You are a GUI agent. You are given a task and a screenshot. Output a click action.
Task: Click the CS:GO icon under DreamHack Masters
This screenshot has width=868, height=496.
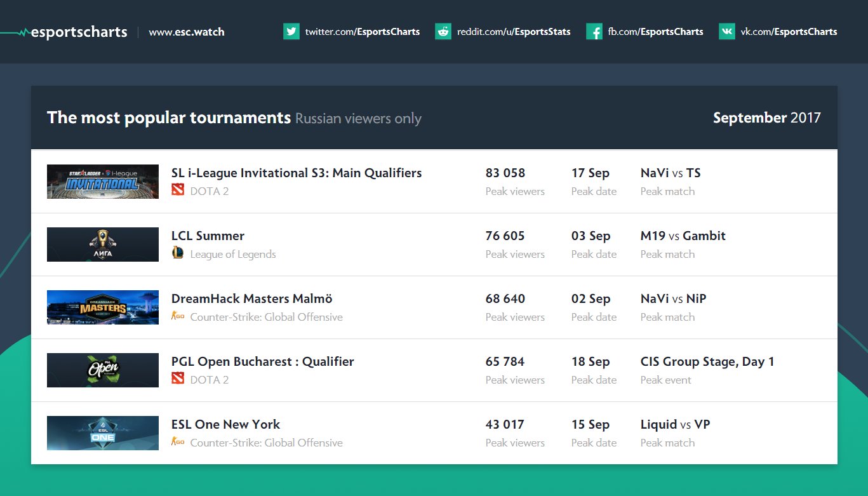coord(178,316)
